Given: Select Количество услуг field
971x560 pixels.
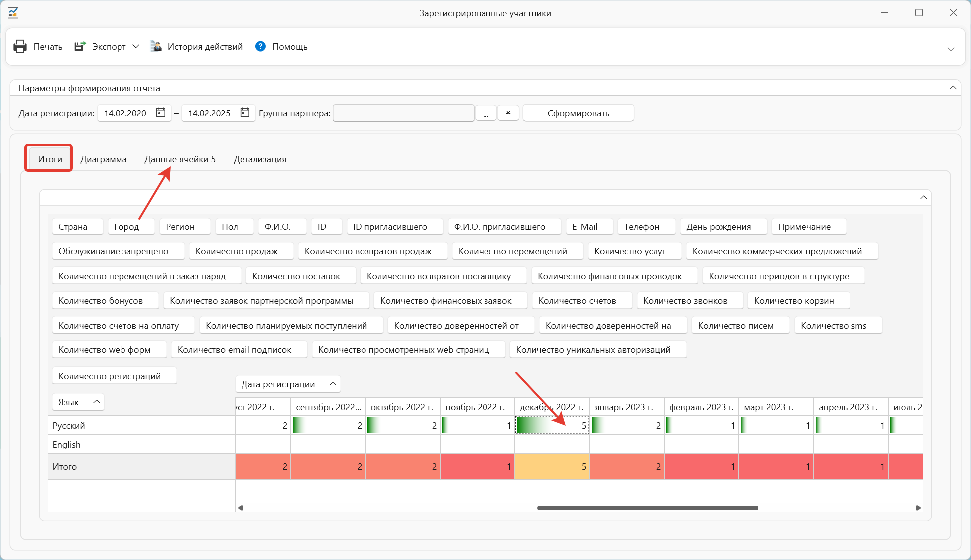Looking at the screenshot, I should pos(634,251).
